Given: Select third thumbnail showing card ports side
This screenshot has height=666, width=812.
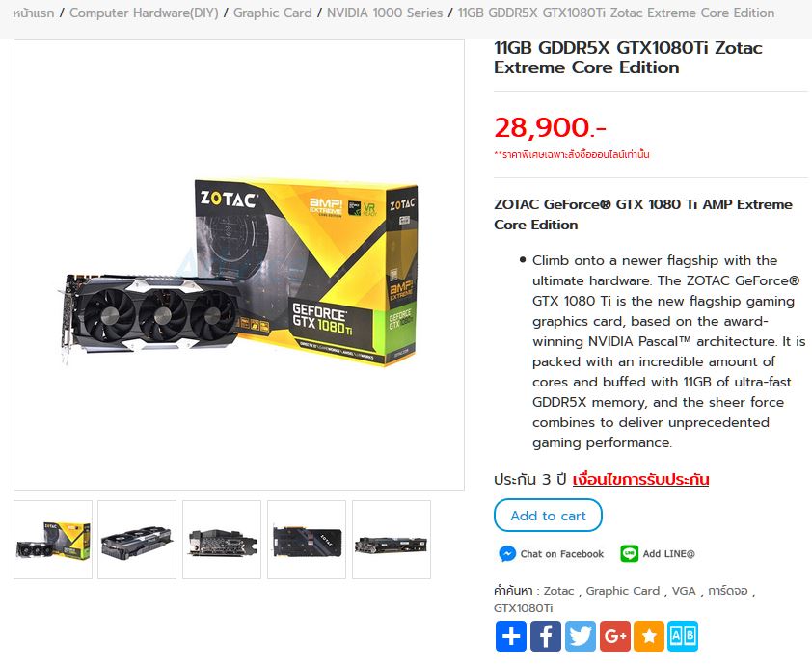Looking at the screenshot, I should click(222, 539).
